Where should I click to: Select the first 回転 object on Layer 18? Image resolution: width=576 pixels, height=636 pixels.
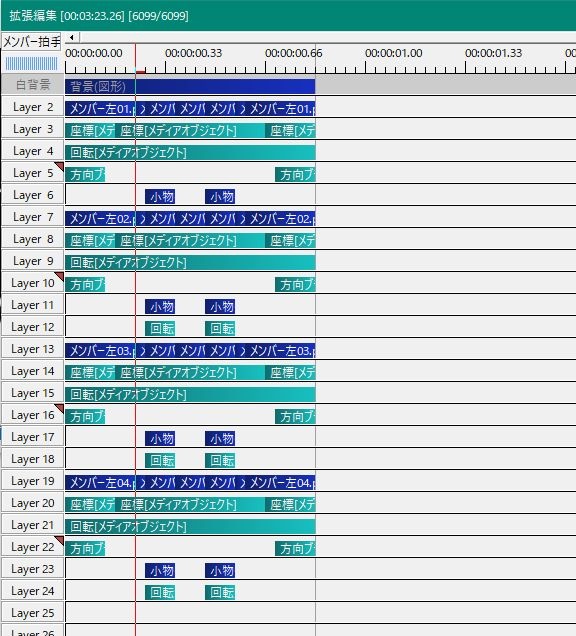[x=160, y=460]
